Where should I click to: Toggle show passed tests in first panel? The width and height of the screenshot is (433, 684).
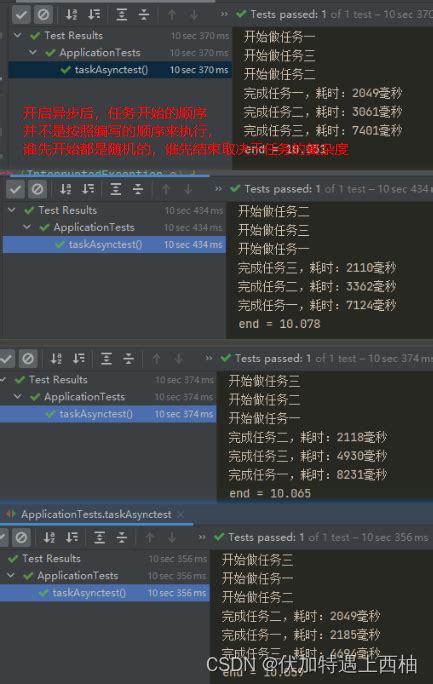pos(20,15)
